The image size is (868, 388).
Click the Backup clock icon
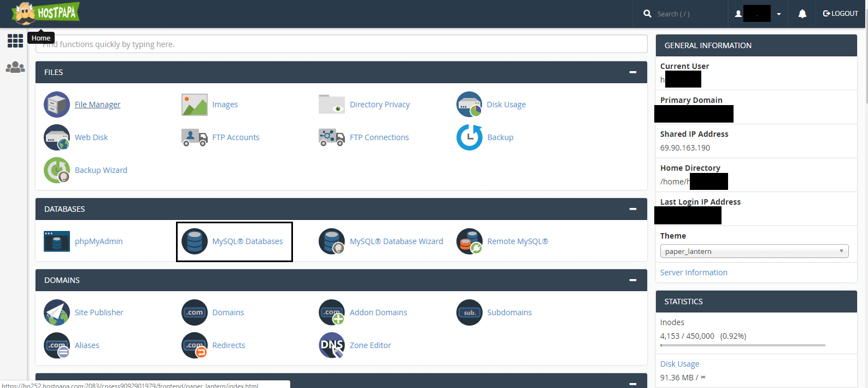coord(470,137)
